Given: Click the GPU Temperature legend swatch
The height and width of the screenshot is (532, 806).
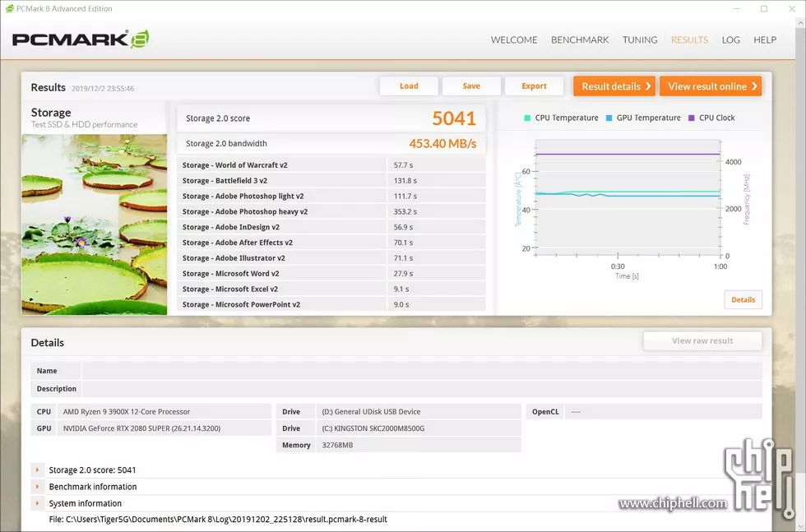Looking at the screenshot, I should [x=609, y=118].
